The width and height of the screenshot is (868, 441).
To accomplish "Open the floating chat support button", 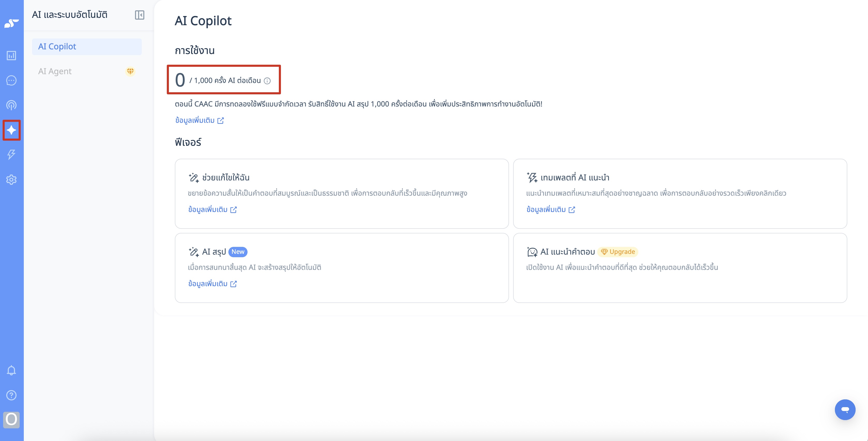I will 845,410.
